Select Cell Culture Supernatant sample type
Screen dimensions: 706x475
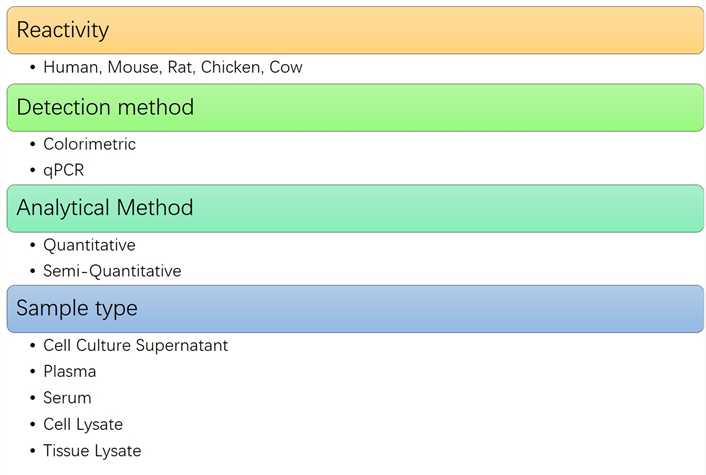135,346
